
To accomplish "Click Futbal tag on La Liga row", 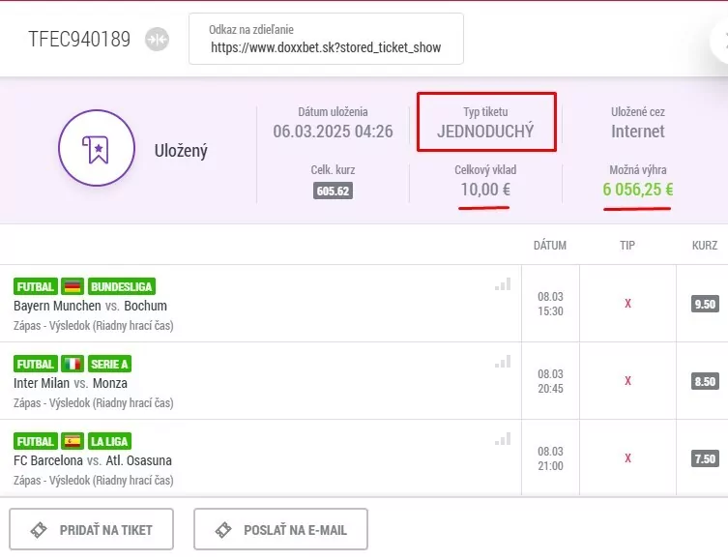I will coord(36,441).
